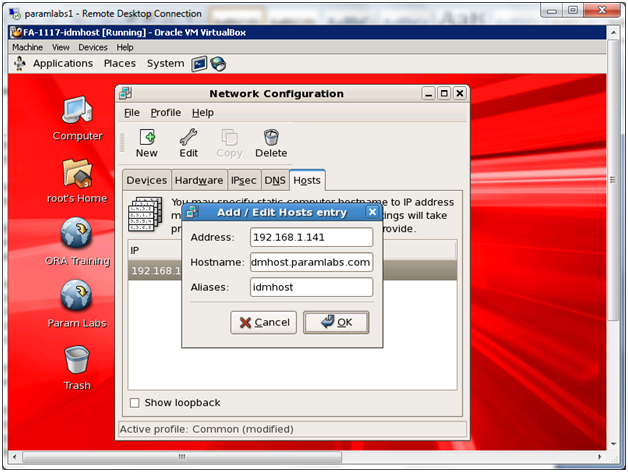Switch to the IPsec tab
Screen dimensions: 628x472
point(244,180)
